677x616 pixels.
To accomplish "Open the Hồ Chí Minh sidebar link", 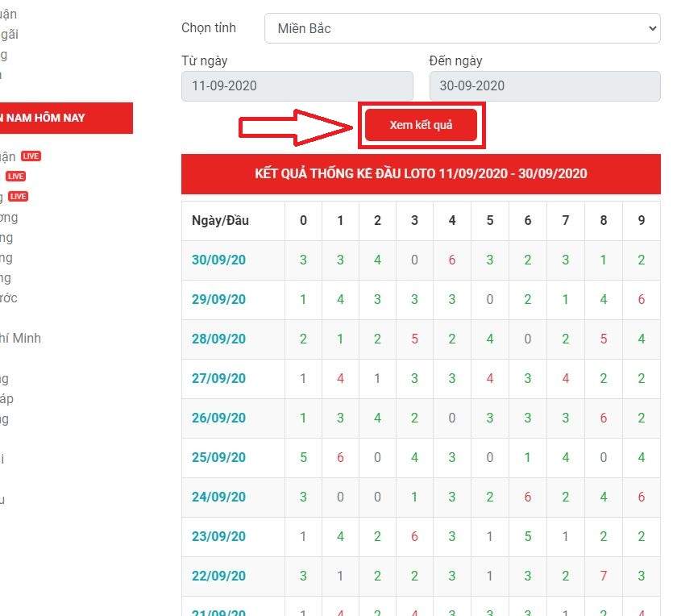I will pos(20,339).
